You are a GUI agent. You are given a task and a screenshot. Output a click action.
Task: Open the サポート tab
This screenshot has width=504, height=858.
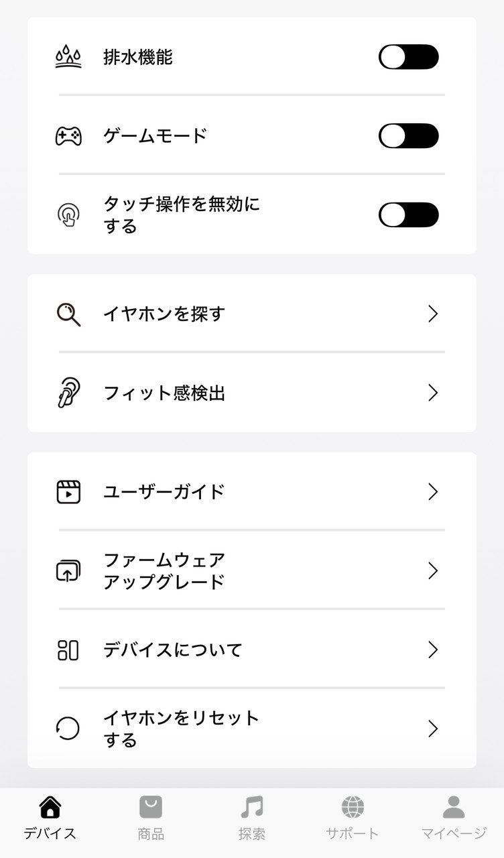pyautogui.click(x=353, y=818)
